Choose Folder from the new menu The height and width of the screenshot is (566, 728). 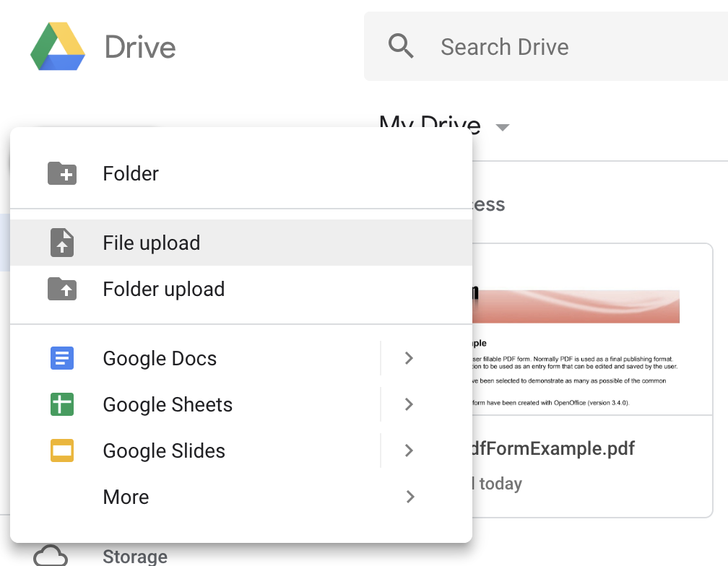tap(241, 173)
